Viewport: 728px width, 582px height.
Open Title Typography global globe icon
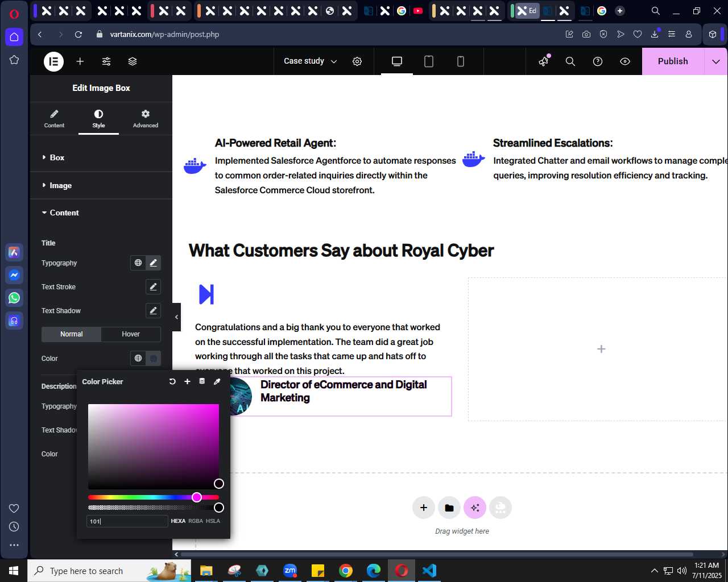point(138,263)
